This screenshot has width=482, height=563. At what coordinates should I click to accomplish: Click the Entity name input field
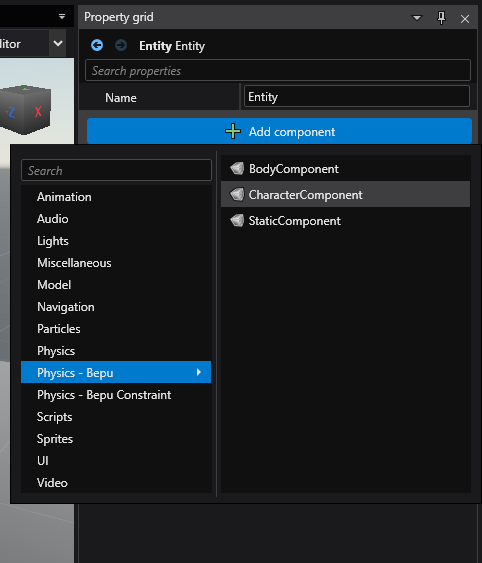click(357, 96)
